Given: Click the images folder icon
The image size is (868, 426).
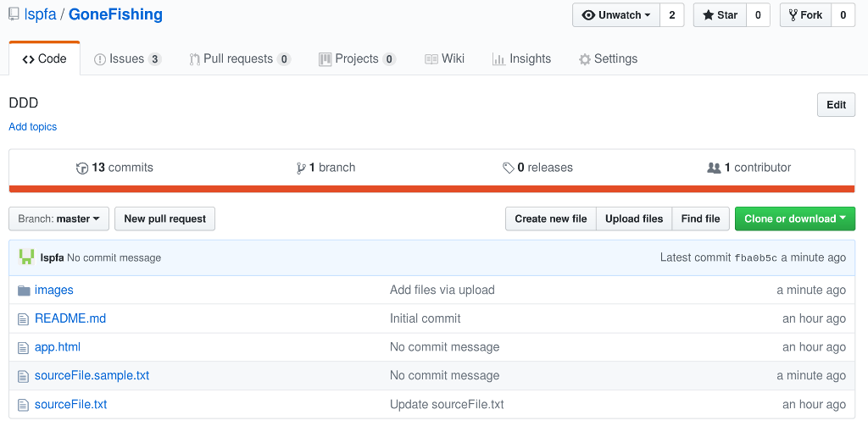Looking at the screenshot, I should coord(23,290).
